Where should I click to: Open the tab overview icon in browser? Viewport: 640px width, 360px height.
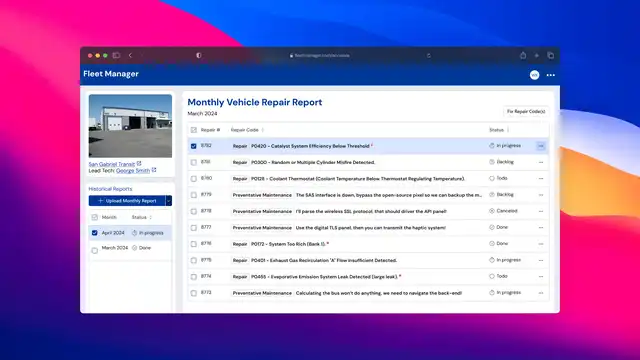pos(551,56)
